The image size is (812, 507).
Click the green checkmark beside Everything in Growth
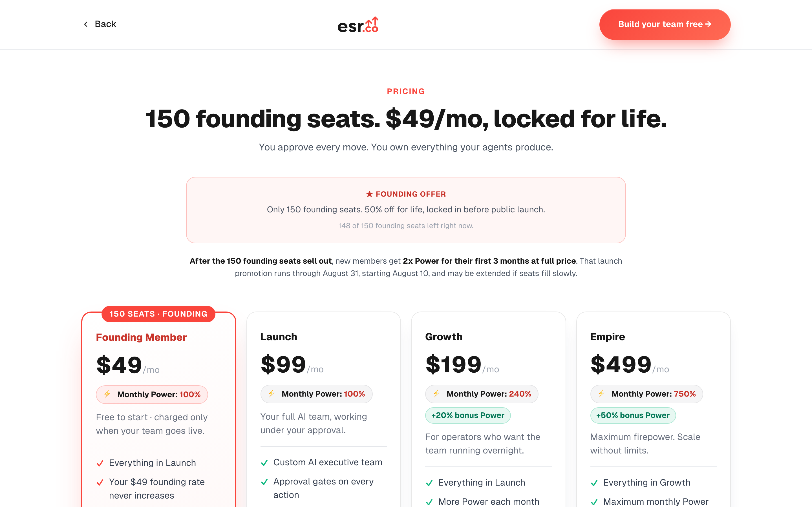[594, 483]
